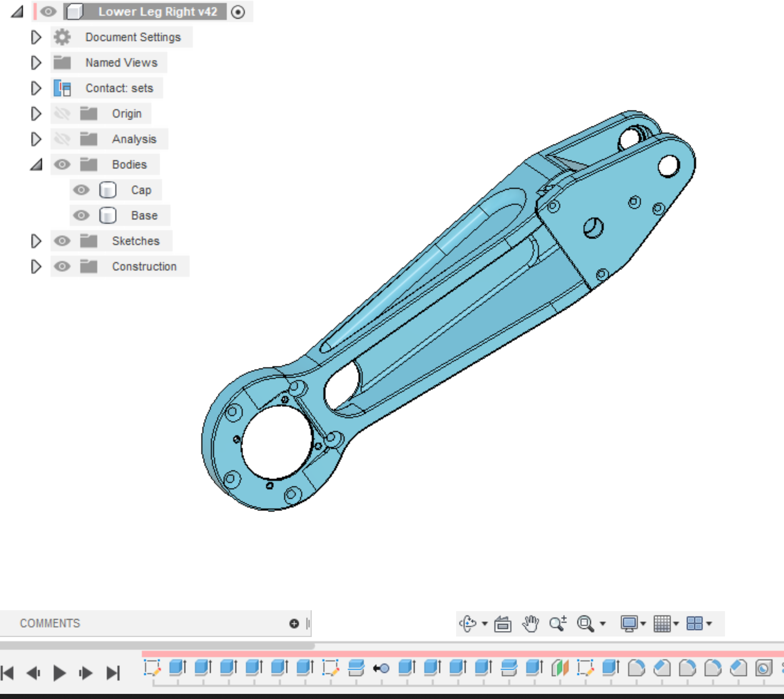Image resolution: width=784 pixels, height=699 pixels.
Task: Expand the Sketches folder
Action: (x=36, y=241)
